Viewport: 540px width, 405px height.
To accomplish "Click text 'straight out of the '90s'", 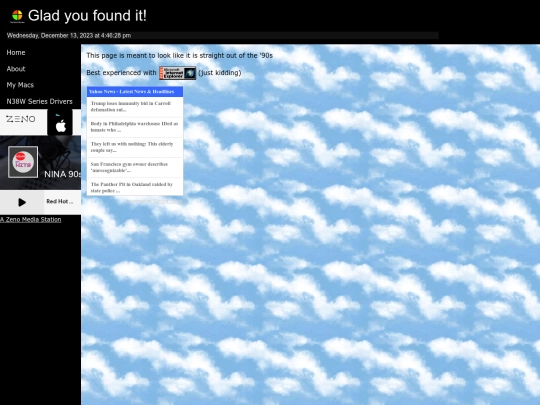I will click(x=236, y=55).
